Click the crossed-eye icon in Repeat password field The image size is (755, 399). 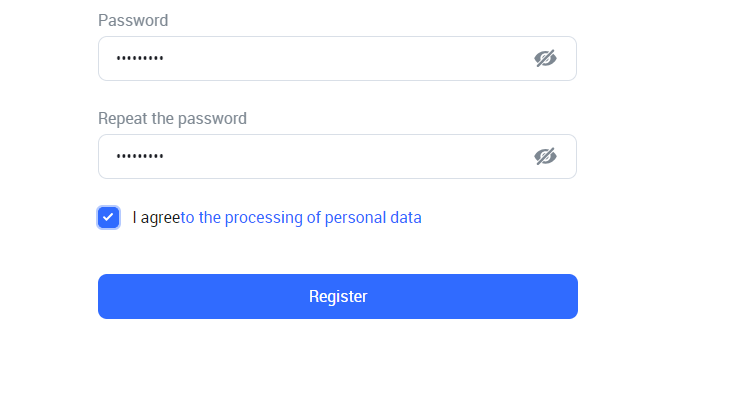tap(545, 156)
